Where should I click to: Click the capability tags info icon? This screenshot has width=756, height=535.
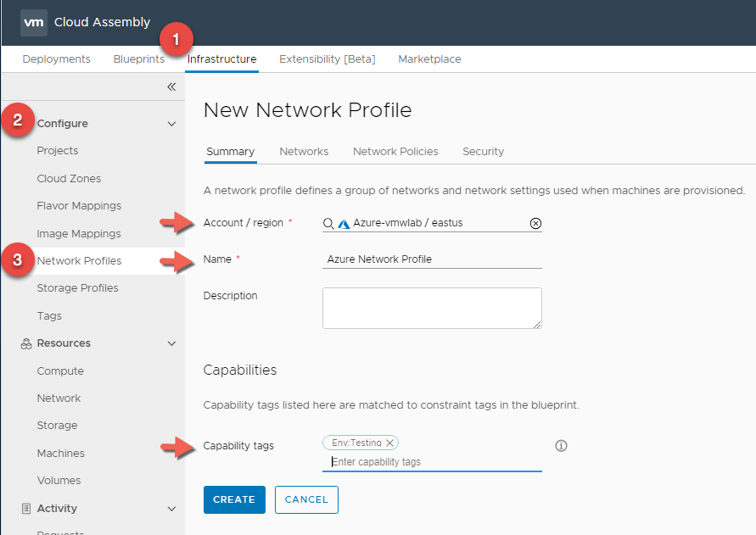[560, 446]
